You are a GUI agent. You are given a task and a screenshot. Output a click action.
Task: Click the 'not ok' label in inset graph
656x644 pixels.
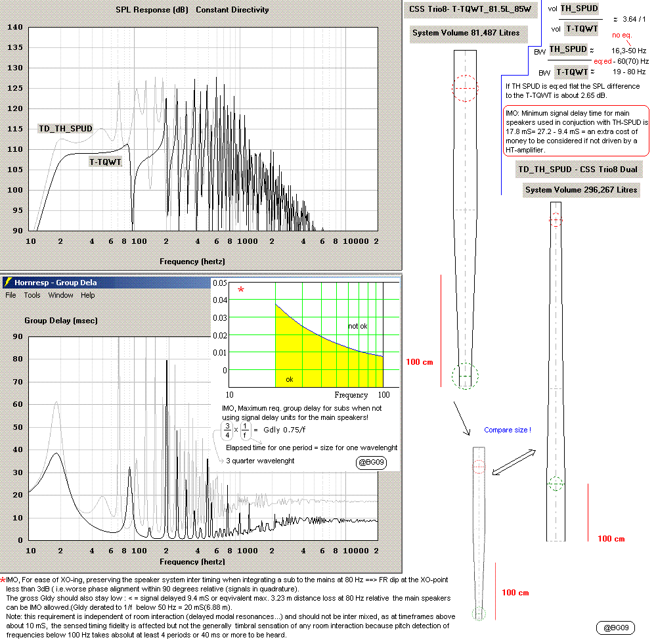click(x=358, y=326)
